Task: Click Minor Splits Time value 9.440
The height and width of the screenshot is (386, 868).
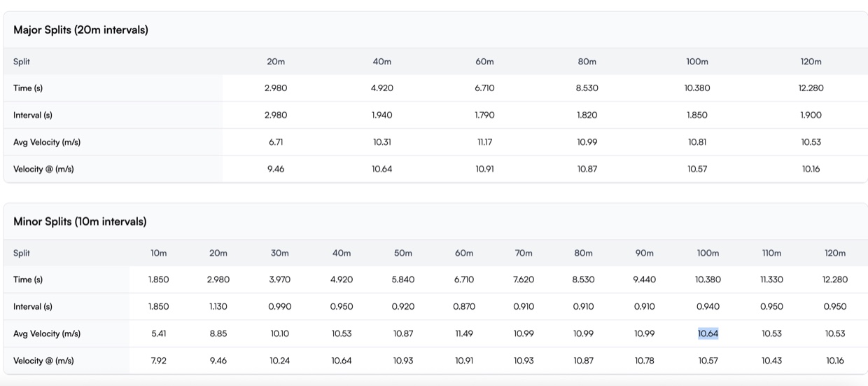Action: 645,280
